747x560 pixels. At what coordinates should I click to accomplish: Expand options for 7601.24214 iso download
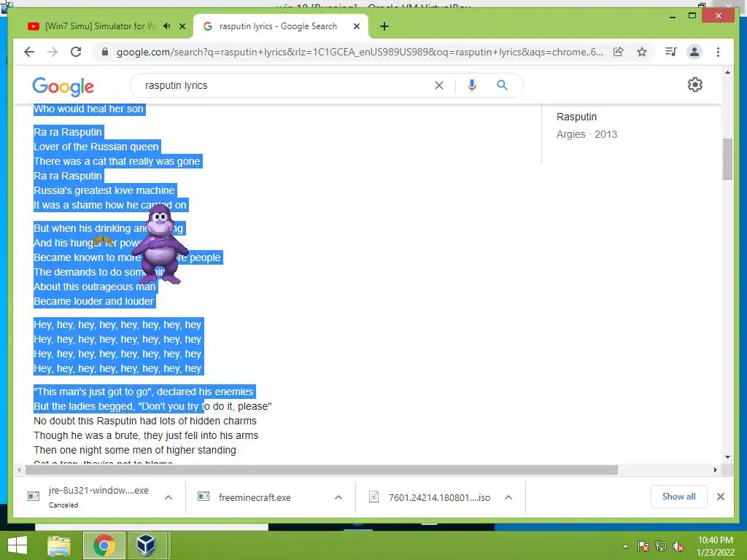point(508,497)
